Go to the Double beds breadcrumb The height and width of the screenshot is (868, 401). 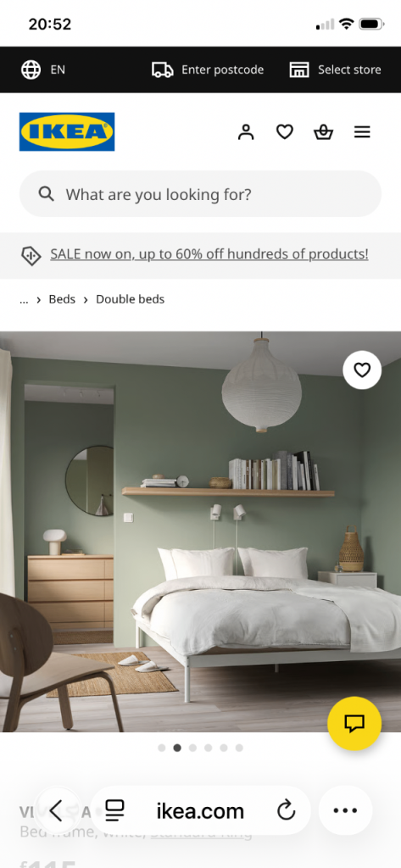tap(131, 299)
